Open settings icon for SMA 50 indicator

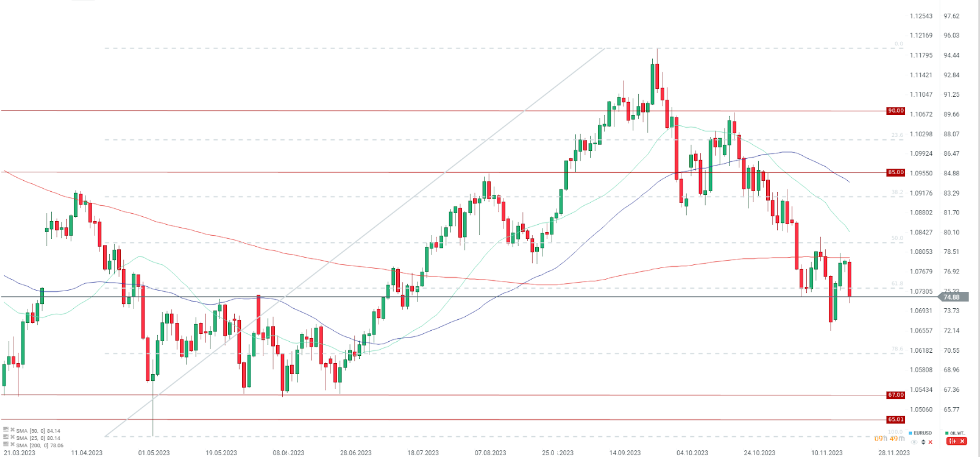(x=4, y=429)
